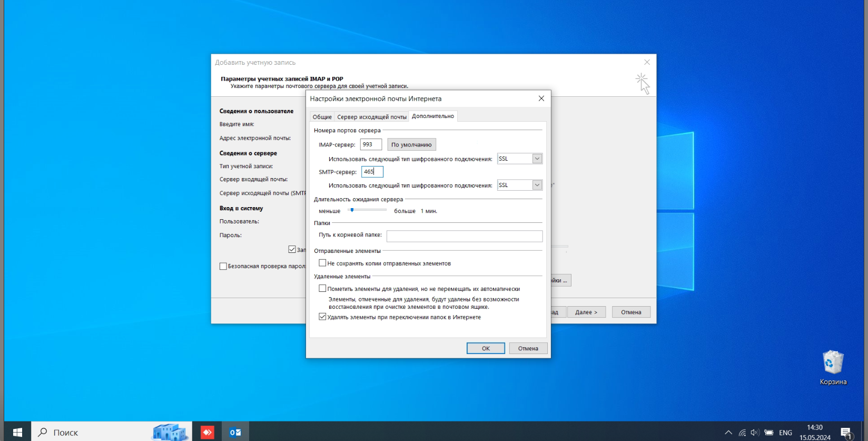Click the city buildings icon in search bar
Viewport: 868px width, 441px height.
[170, 432]
